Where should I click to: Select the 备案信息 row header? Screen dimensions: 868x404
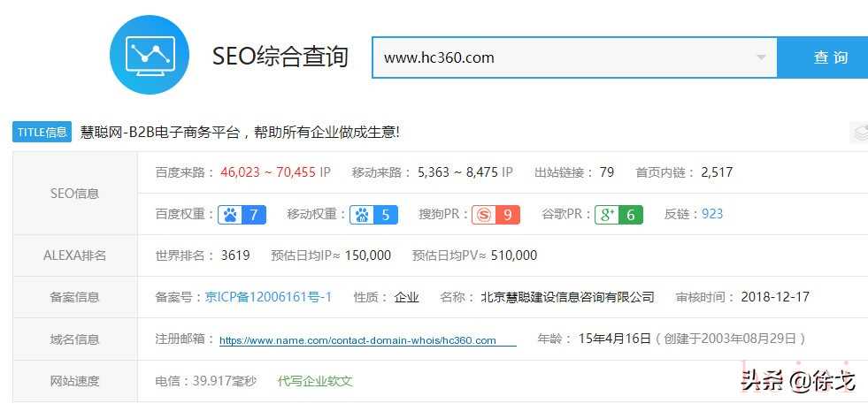coord(74,297)
